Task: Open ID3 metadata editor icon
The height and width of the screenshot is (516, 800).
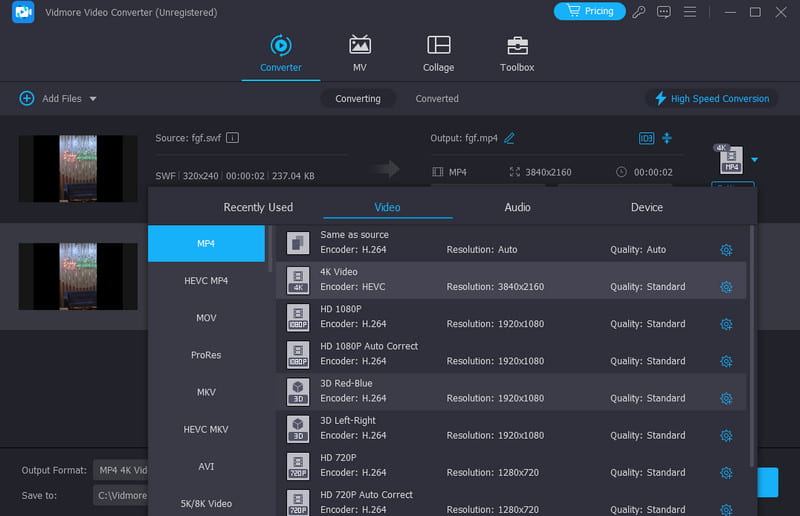Action: (645, 138)
